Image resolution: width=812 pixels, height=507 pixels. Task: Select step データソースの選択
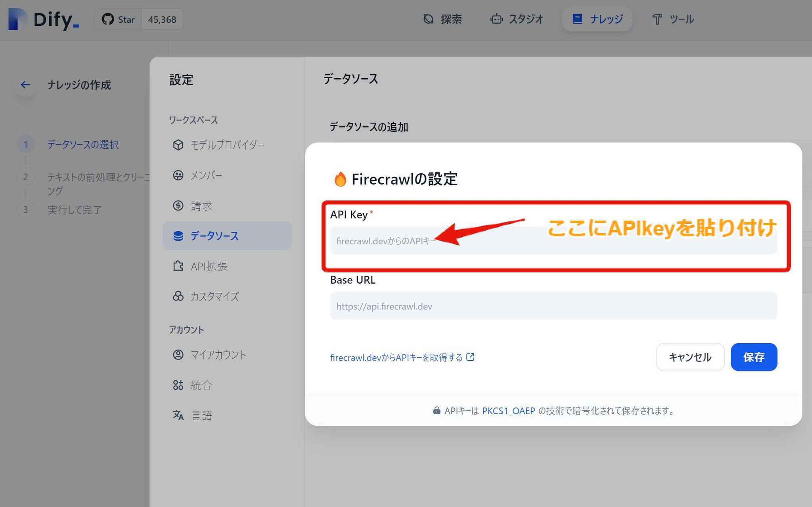83,144
